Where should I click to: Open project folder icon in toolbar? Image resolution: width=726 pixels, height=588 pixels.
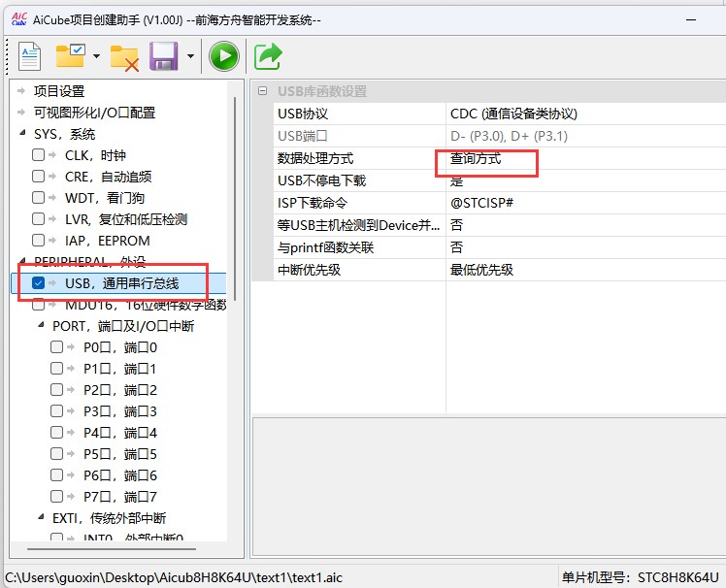[x=71, y=56]
